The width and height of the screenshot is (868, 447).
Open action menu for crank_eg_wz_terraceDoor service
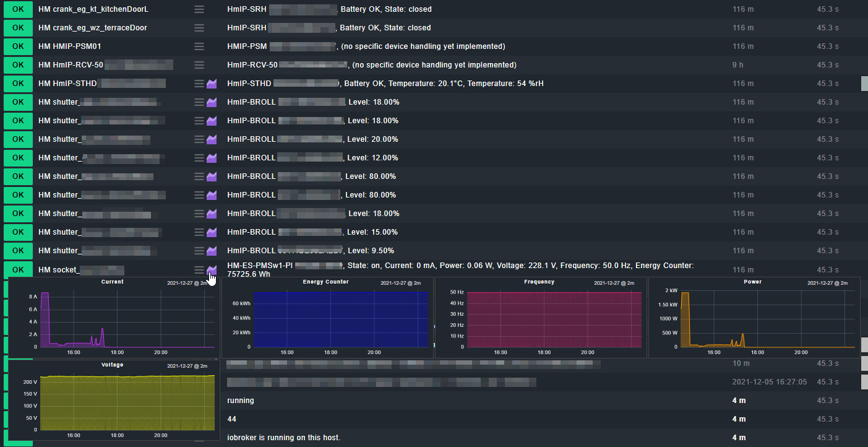(x=199, y=28)
